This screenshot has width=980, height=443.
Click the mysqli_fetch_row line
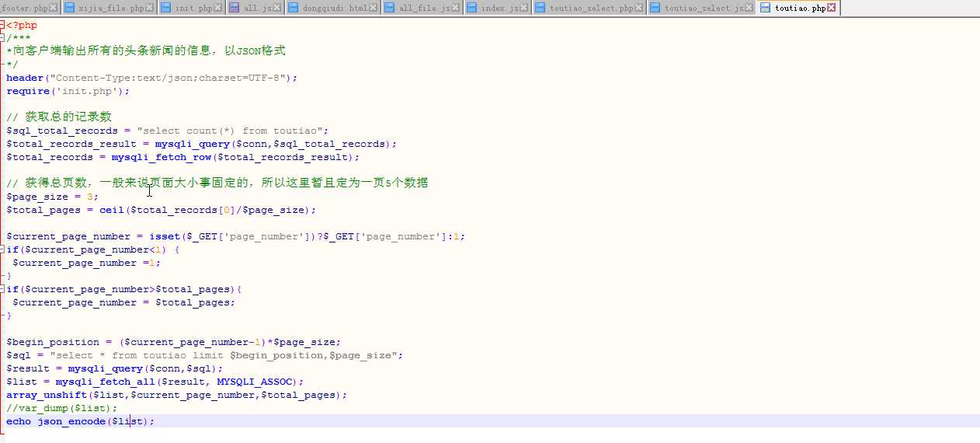tap(182, 157)
